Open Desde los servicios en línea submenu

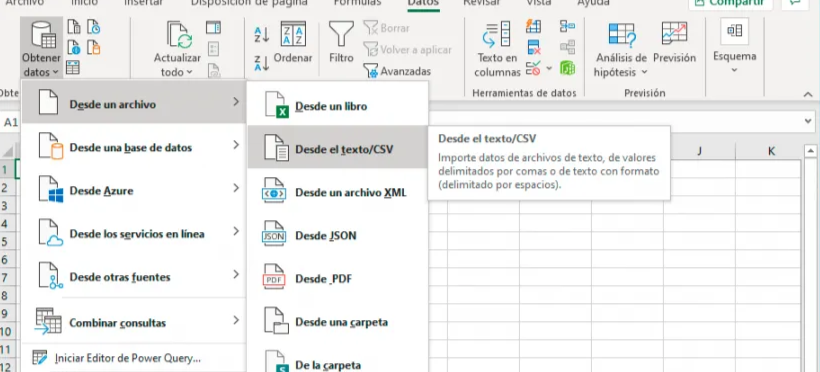tap(134, 233)
